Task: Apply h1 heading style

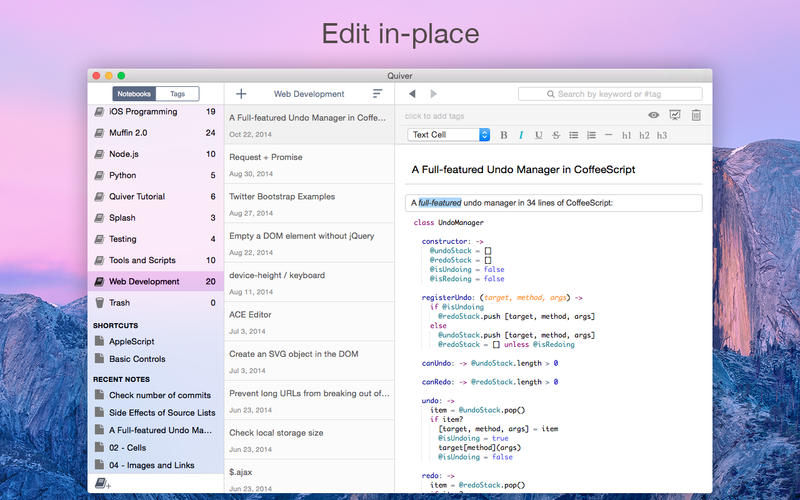Action: point(626,135)
